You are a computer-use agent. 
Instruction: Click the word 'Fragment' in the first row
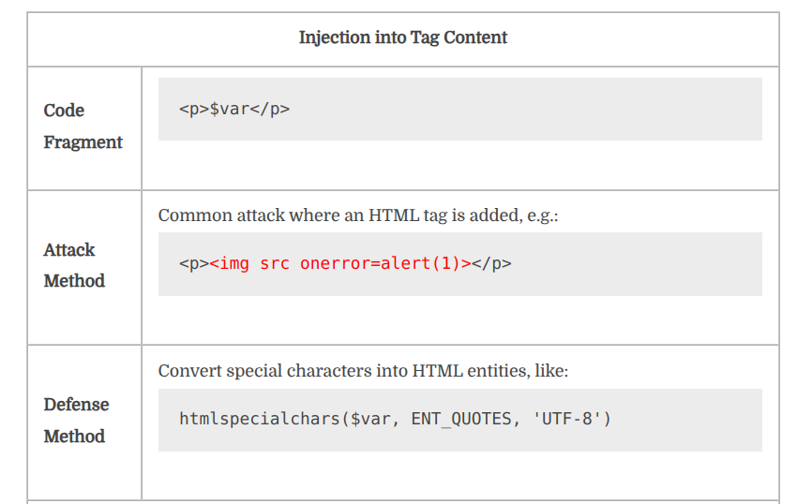83,142
